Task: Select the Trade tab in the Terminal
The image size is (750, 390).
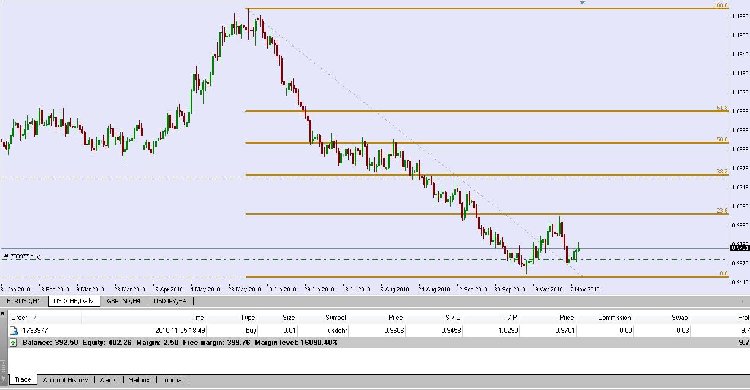Action: [x=22, y=380]
